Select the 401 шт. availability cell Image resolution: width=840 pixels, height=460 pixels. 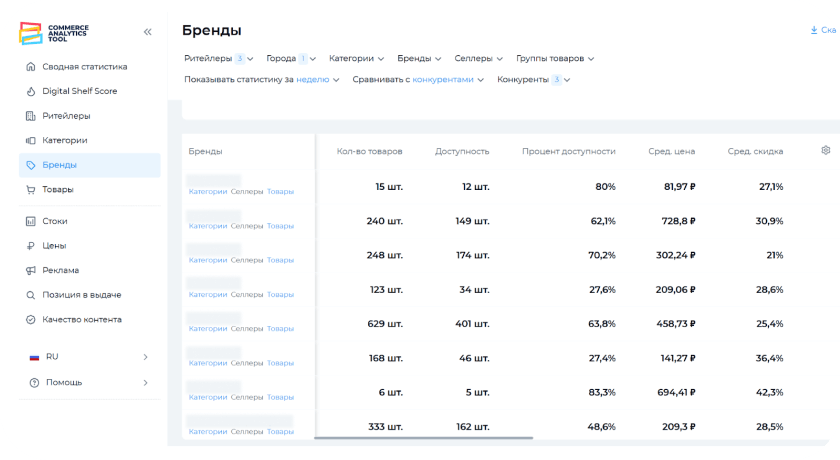pyautogui.click(x=472, y=324)
